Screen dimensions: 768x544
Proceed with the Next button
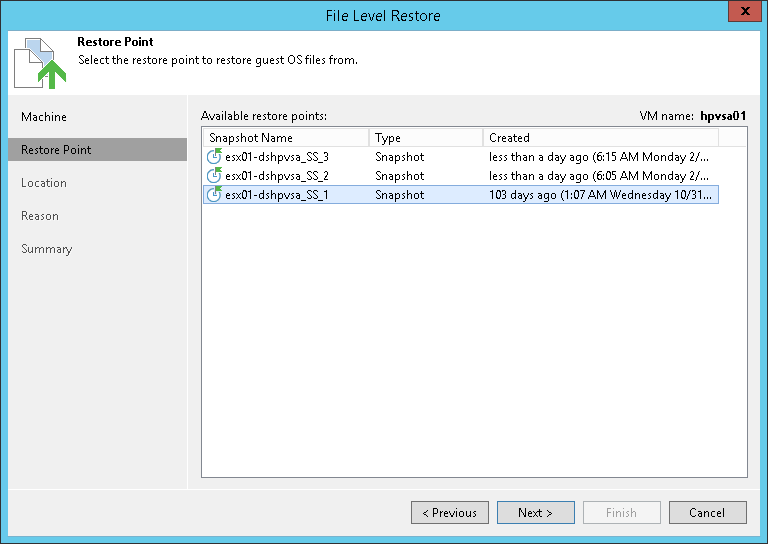(535, 513)
